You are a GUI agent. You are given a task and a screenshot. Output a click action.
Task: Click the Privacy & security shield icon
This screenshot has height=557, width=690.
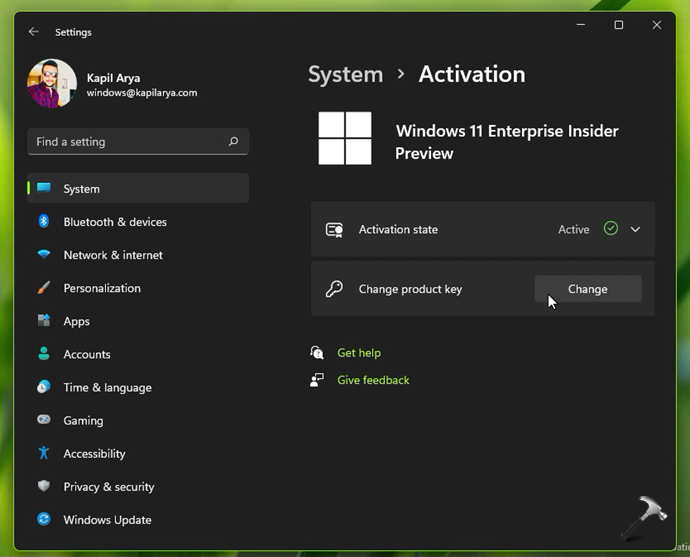click(x=44, y=486)
